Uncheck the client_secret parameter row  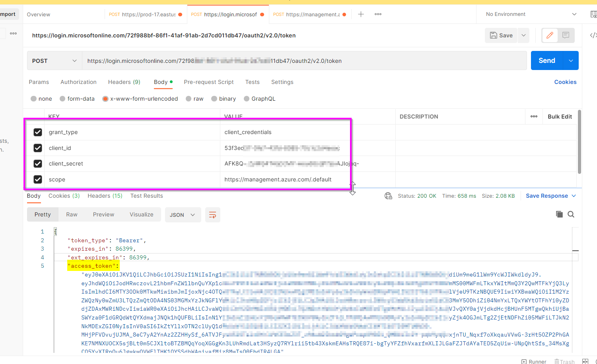tap(37, 164)
